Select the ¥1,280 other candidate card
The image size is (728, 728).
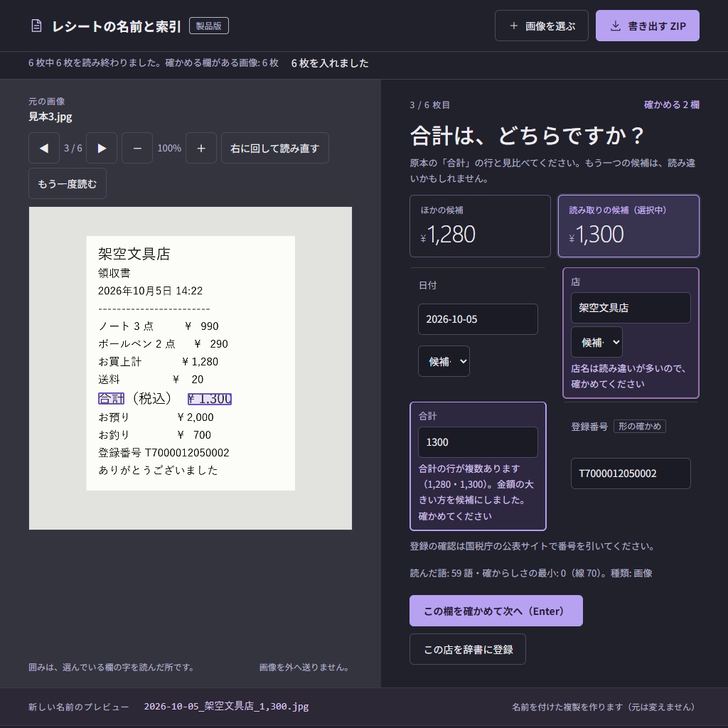pos(480,226)
